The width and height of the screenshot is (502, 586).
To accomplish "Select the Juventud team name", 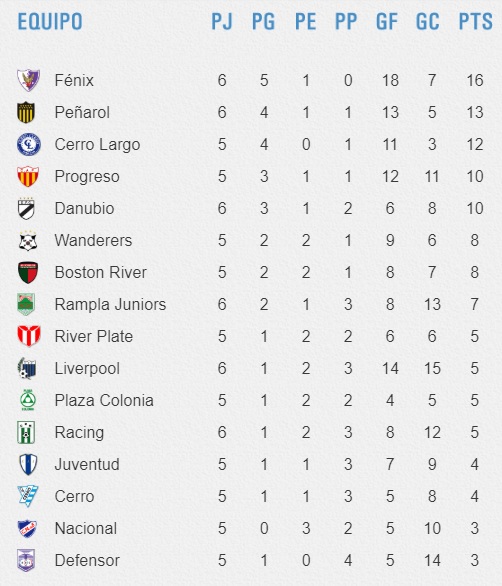I will coord(87,465).
